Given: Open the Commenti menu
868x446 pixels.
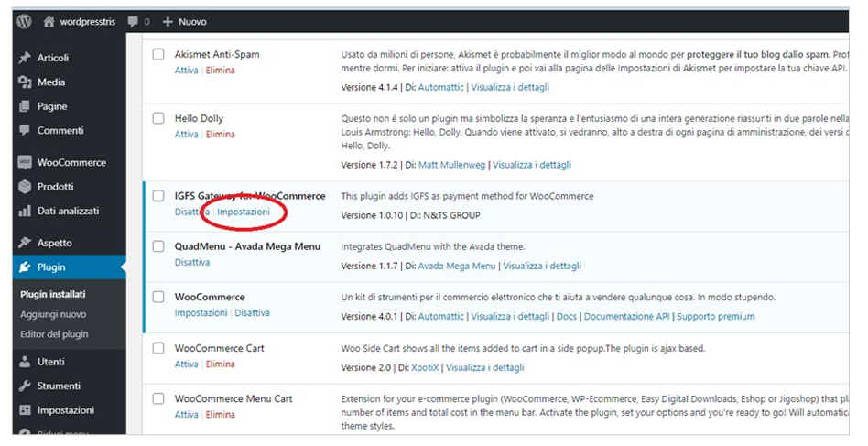Looking at the screenshot, I should click(60, 131).
